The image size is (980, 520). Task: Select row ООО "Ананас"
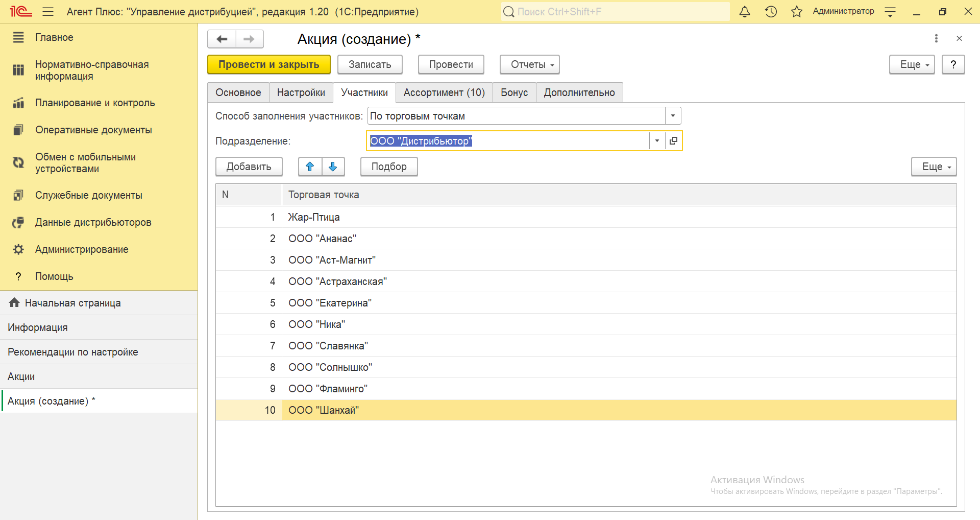(586, 239)
